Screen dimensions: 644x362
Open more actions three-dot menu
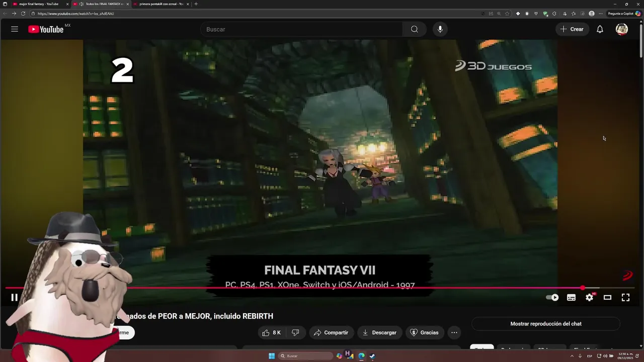click(454, 332)
